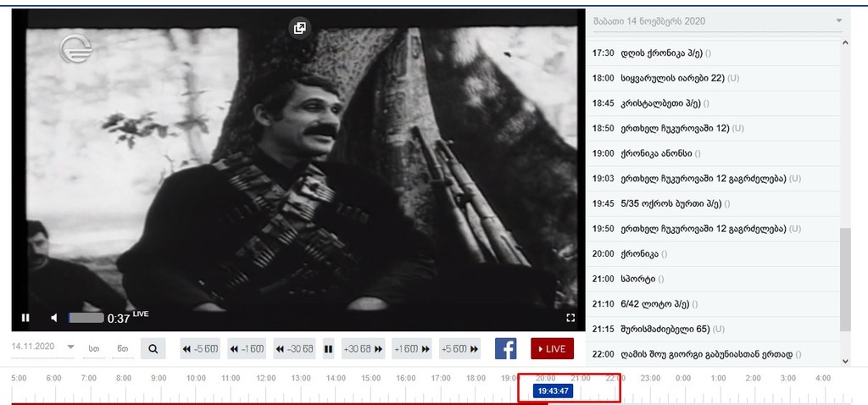Jump to 5:00 on the timeline
This screenshot has width=868, height=405.
coord(19,378)
